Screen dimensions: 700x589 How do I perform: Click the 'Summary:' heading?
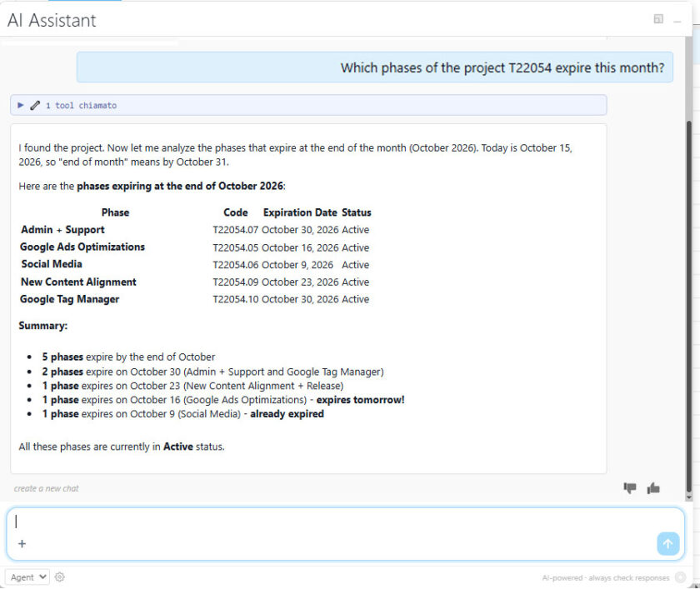pyautogui.click(x=43, y=326)
